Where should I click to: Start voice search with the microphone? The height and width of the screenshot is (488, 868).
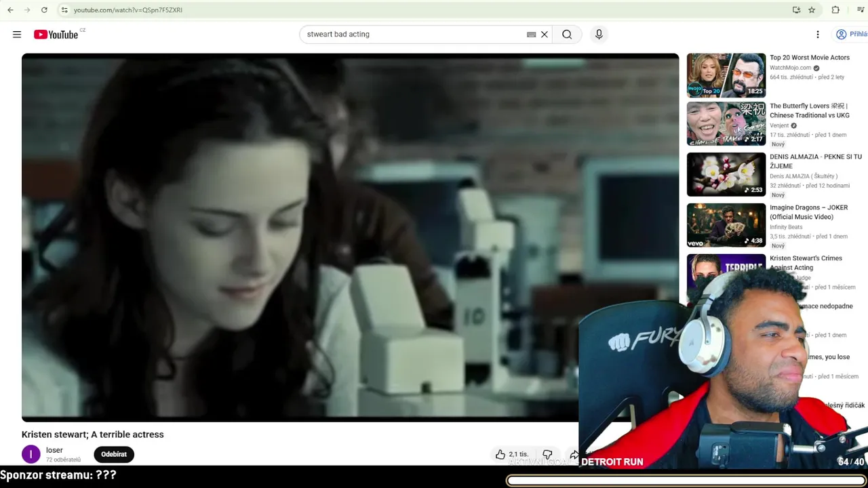(599, 35)
